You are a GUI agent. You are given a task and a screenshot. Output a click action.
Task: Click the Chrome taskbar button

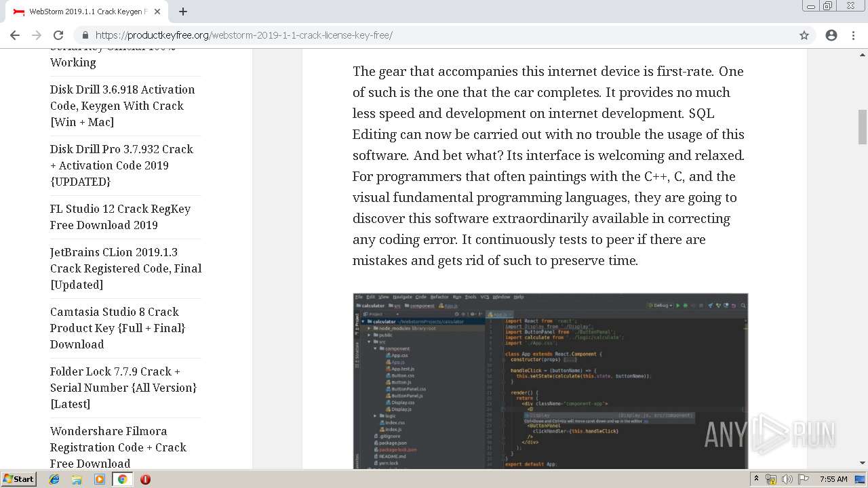[x=122, y=479]
